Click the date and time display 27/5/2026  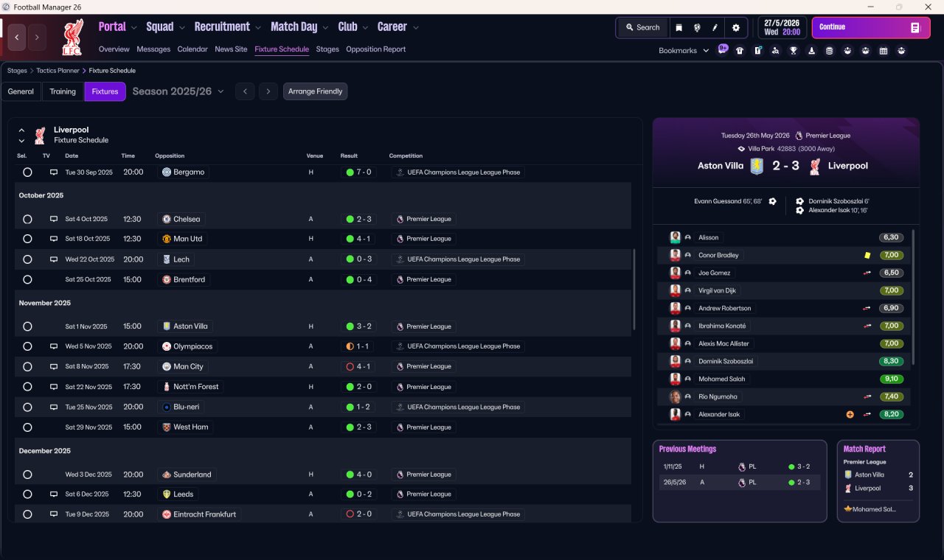click(782, 27)
